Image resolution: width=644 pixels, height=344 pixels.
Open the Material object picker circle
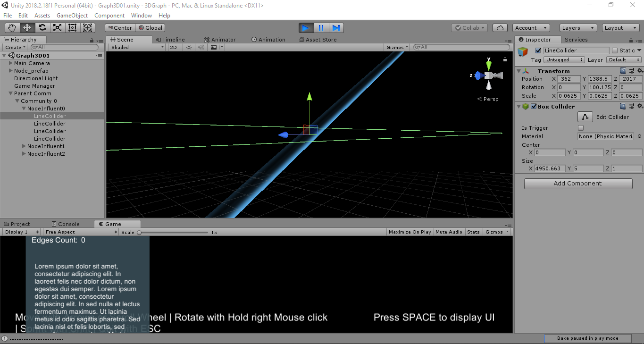[x=640, y=136]
